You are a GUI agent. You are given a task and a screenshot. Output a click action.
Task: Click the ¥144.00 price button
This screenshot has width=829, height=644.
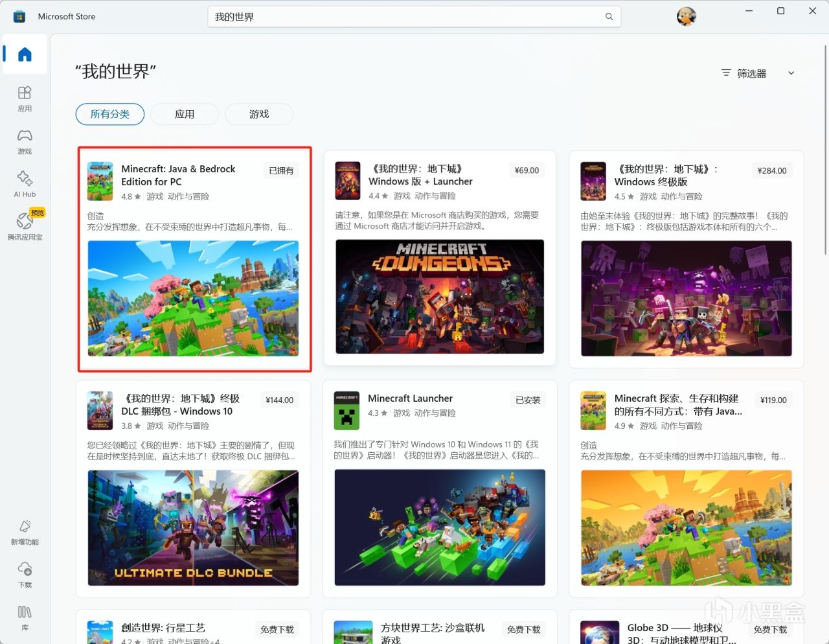(x=279, y=400)
